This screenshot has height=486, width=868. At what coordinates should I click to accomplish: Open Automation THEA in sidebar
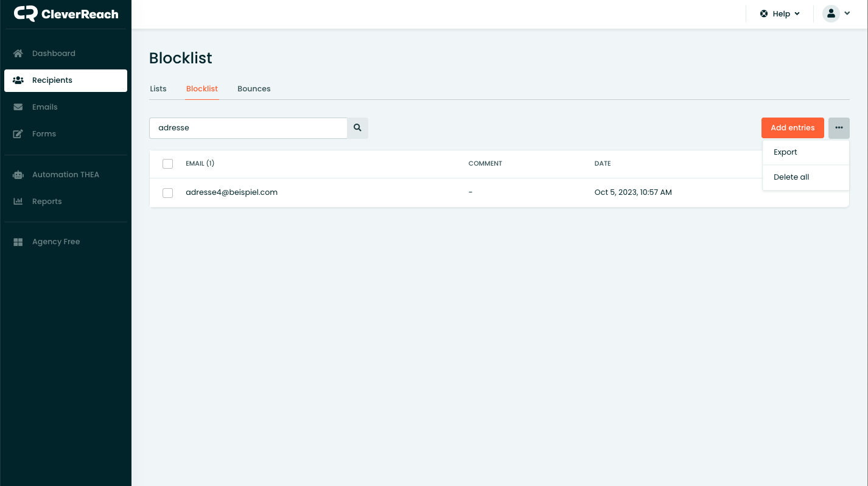pyautogui.click(x=66, y=175)
